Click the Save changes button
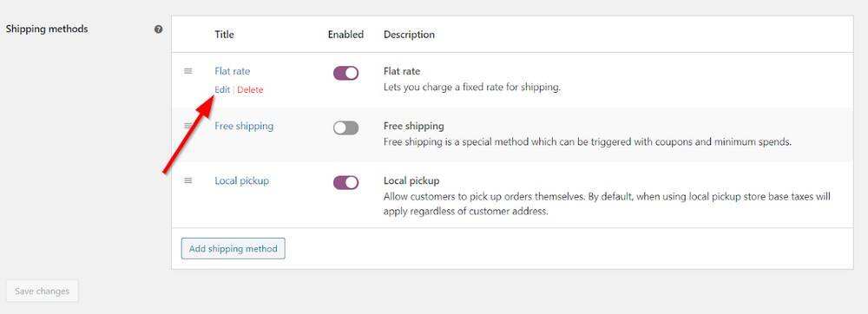 point(42,291)
